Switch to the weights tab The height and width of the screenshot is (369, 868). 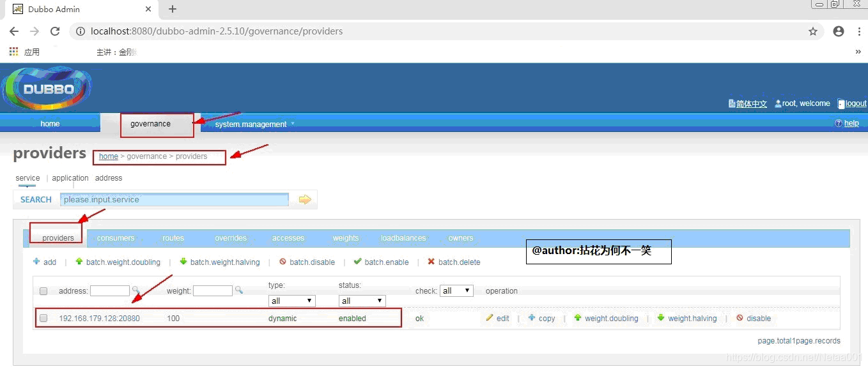pos(346,238)
